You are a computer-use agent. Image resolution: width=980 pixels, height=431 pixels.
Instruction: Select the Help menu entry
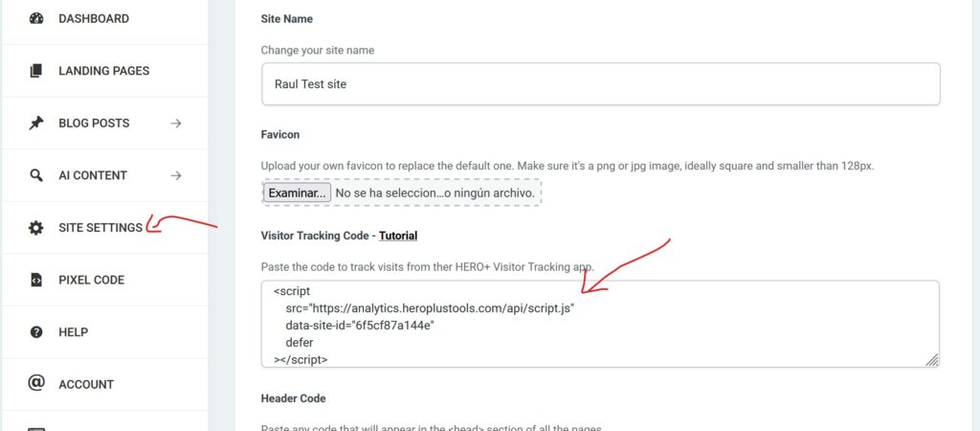pos(73,332)
